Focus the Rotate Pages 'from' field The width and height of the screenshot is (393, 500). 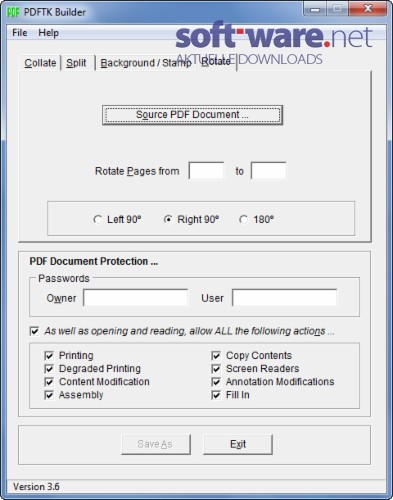click(x=206, y=171)
